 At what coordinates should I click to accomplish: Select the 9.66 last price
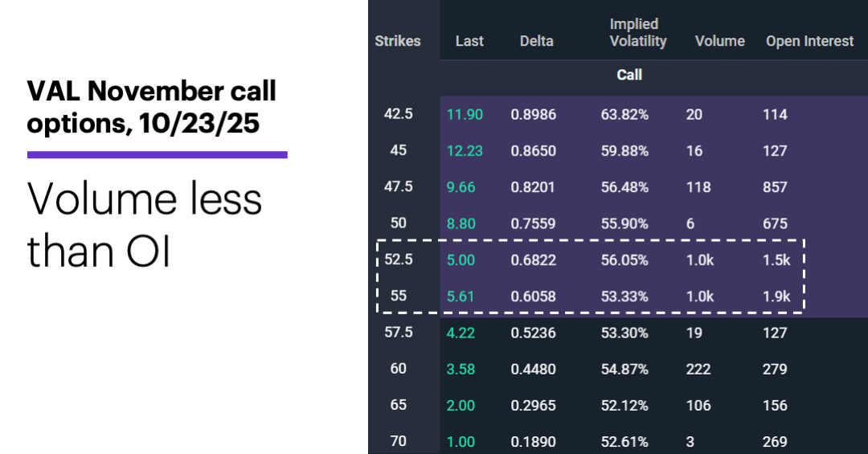coord(463,187)
